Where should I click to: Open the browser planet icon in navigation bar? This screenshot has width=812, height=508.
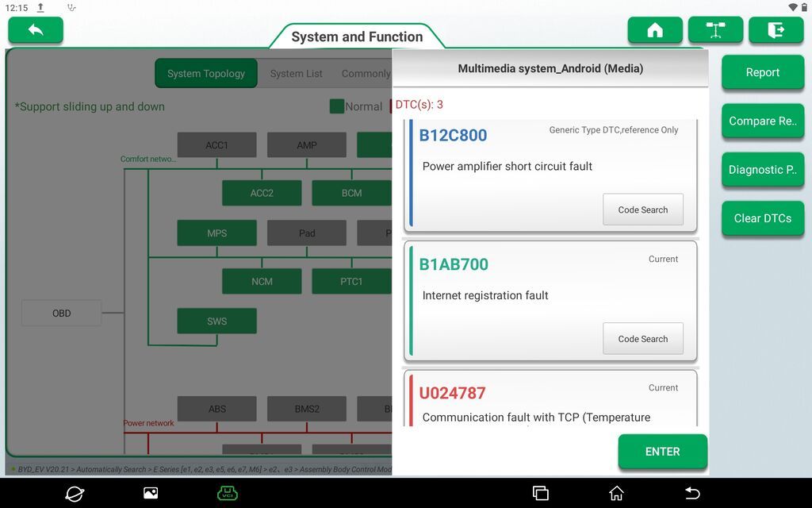75,493
